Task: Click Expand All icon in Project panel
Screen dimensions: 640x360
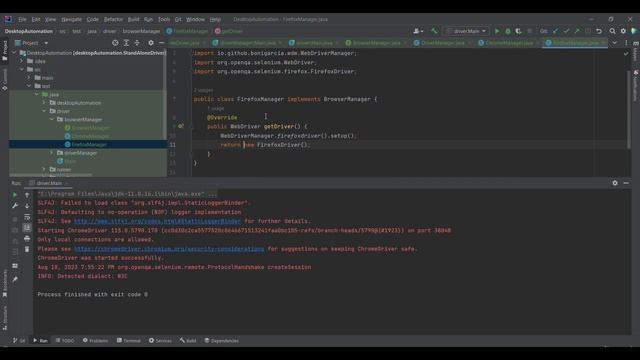Action: (x=126, y=43)
